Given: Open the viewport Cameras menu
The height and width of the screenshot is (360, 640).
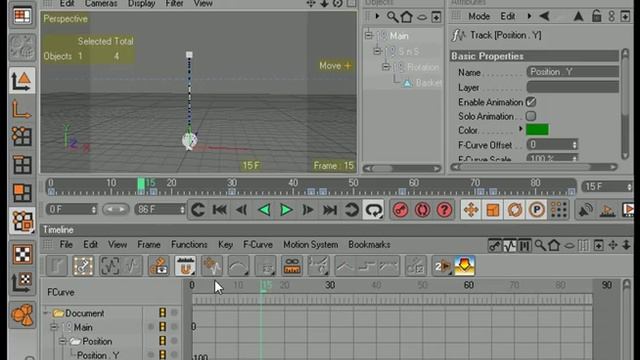Looking at the screenshot, I should point(101,4).
